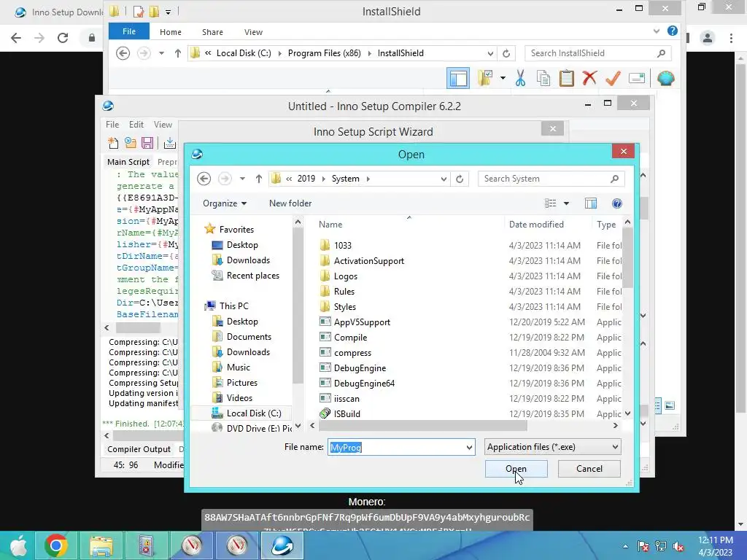Open the Organize menu in Open dialog
Screen dimensions: 747x560
click(x=225, y=203)
